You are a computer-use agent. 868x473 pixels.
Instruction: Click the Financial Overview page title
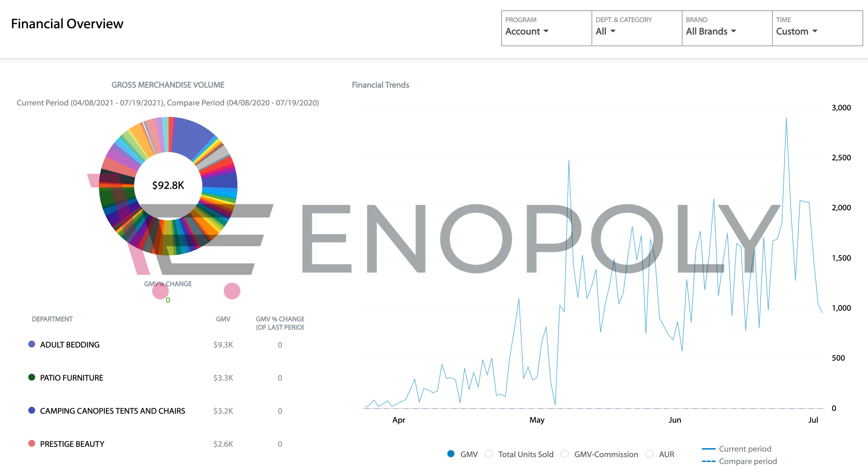tap(67, 24)
